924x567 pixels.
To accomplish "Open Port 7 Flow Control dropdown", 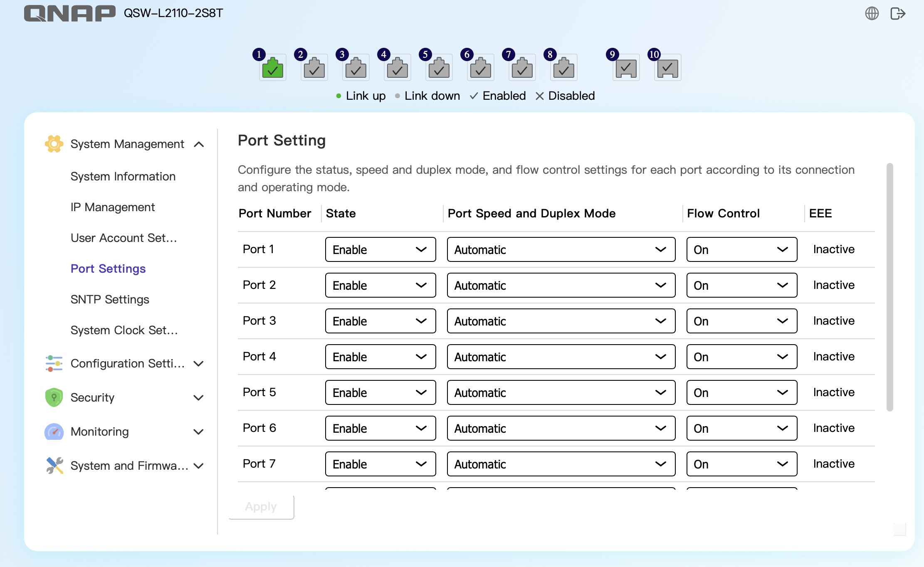I will [742, 464].
